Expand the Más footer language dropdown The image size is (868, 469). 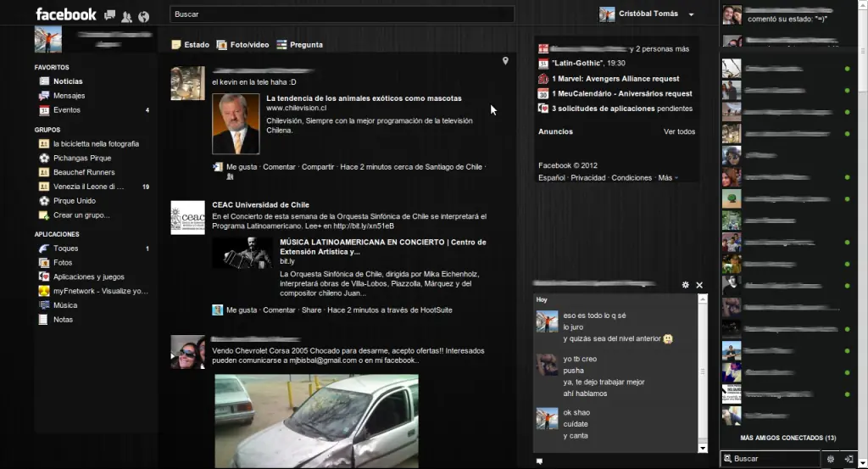[x=668, y=178]
